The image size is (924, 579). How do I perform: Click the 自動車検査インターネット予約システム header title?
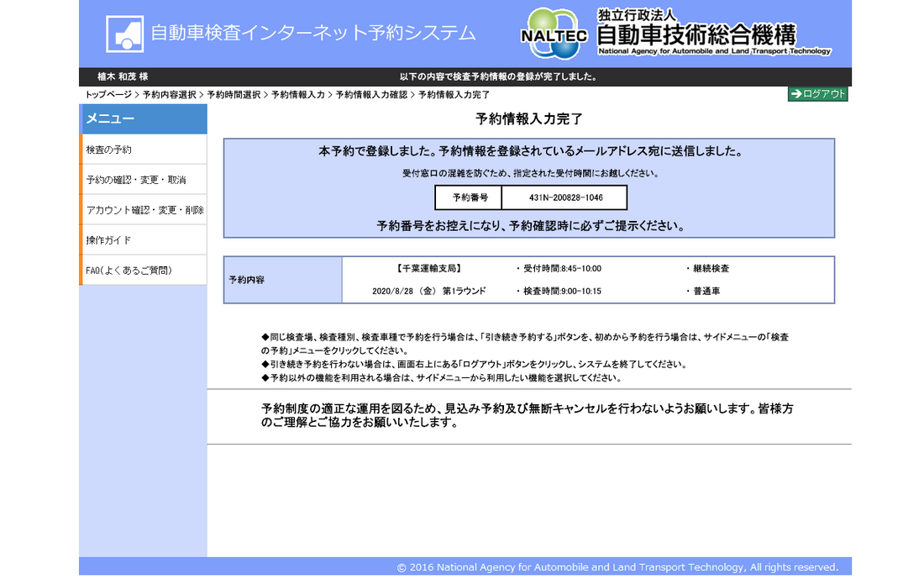(x=312, y=34)
